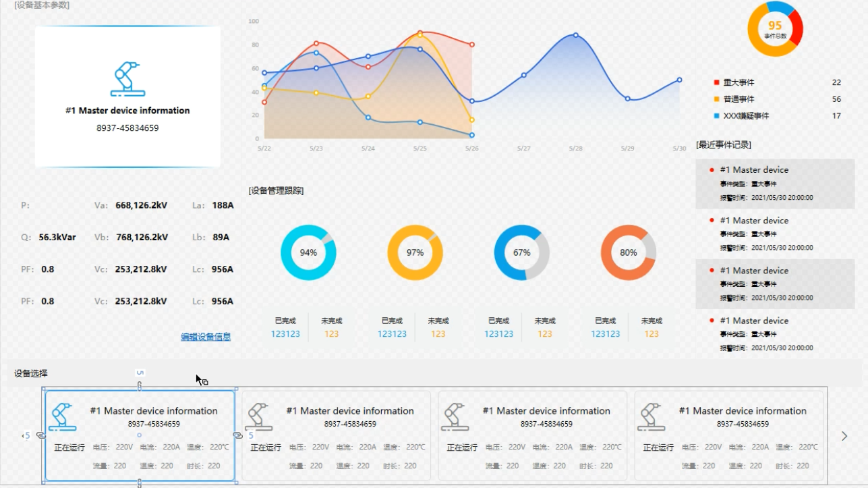Click the dark blue line peak point at 5/28
This screenshot has height=488, width=868.
[575, 35]
